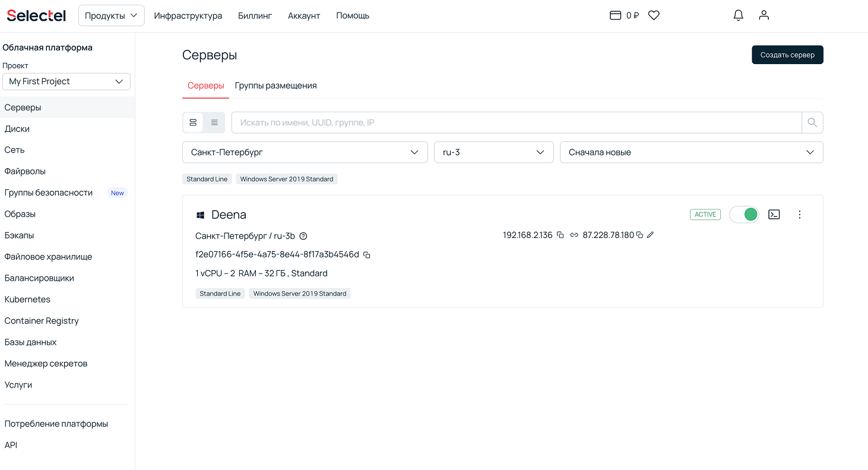The height and width of the screenshot is (470, 868).
Task: Edit the public IP with pencil icon
Action: point(650,235)
